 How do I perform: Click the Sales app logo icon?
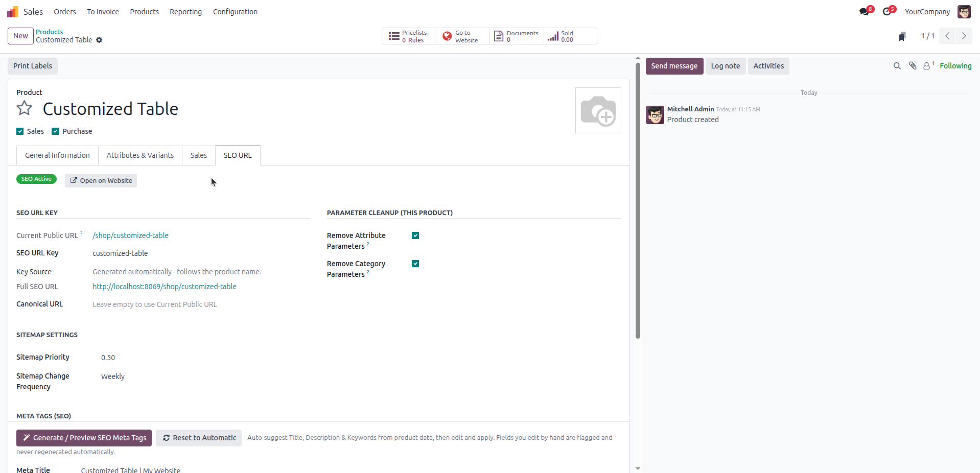[x=13, y=12]
